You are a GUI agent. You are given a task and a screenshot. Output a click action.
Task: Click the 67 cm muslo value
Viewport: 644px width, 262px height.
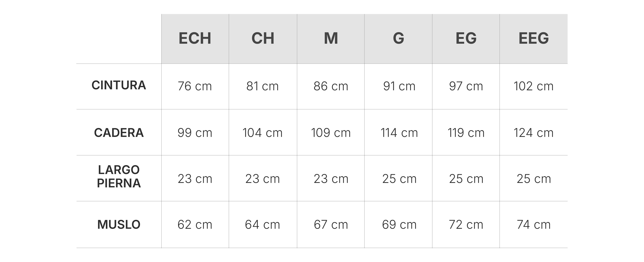[x=331, y=225]
